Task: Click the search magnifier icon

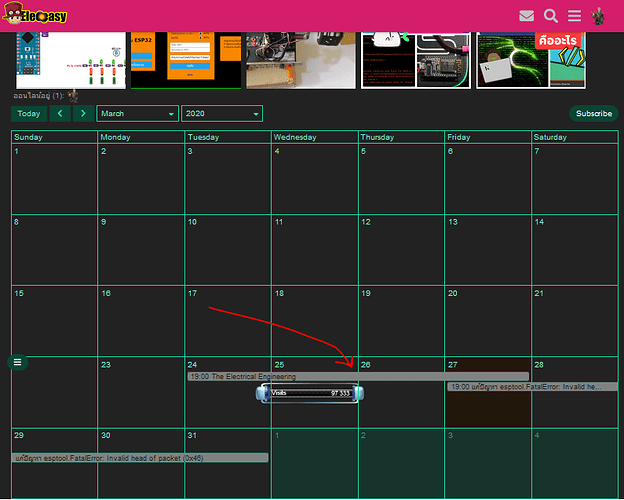Action: (x=551, y=16)
